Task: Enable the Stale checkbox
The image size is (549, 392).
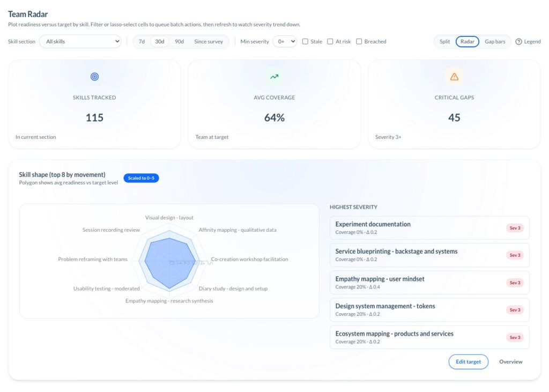Action: click(305, 42)
